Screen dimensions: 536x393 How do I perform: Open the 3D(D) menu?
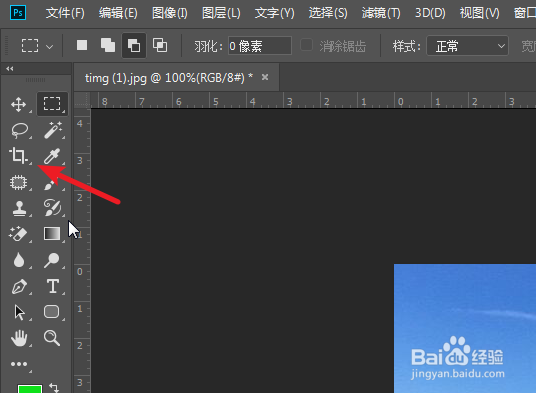point(430,13)
